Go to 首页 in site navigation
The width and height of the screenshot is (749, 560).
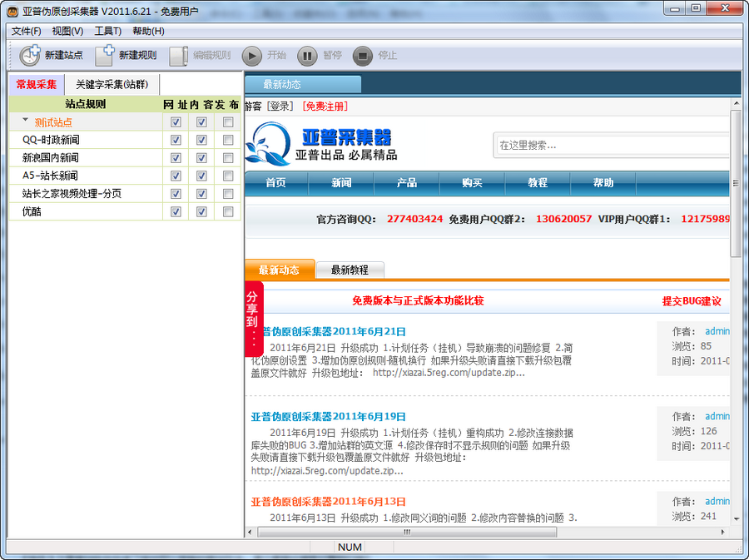pyautogui.click(x=275, y=183)
